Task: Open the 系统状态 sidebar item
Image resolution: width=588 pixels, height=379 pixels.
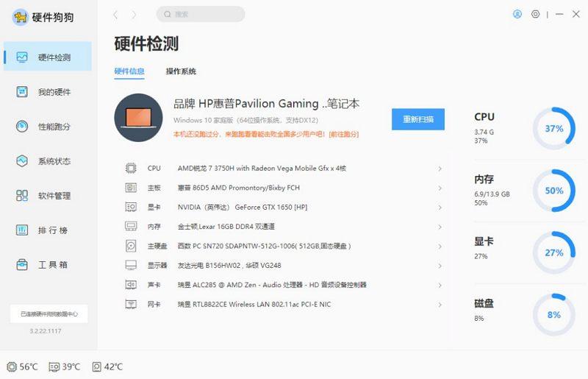Action: coord(48,160)
